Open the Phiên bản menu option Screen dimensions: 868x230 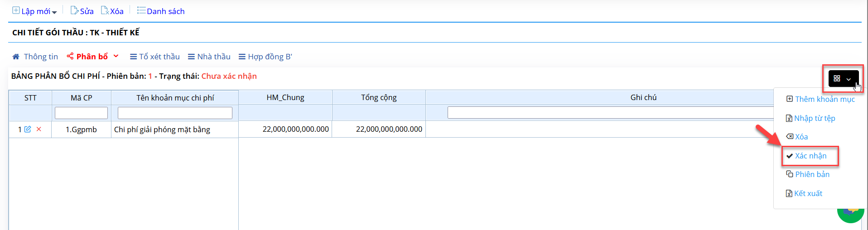(x=808, y=174)
